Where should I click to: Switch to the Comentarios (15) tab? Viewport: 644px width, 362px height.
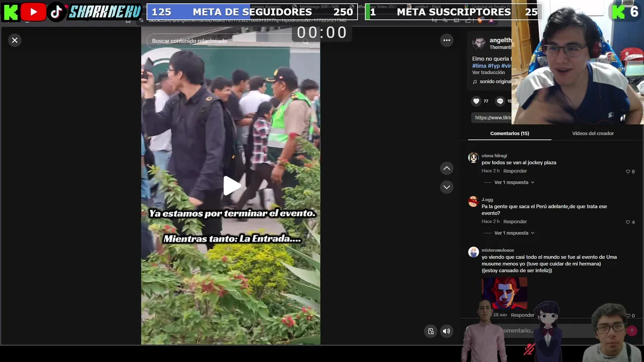tap(510, 133)
